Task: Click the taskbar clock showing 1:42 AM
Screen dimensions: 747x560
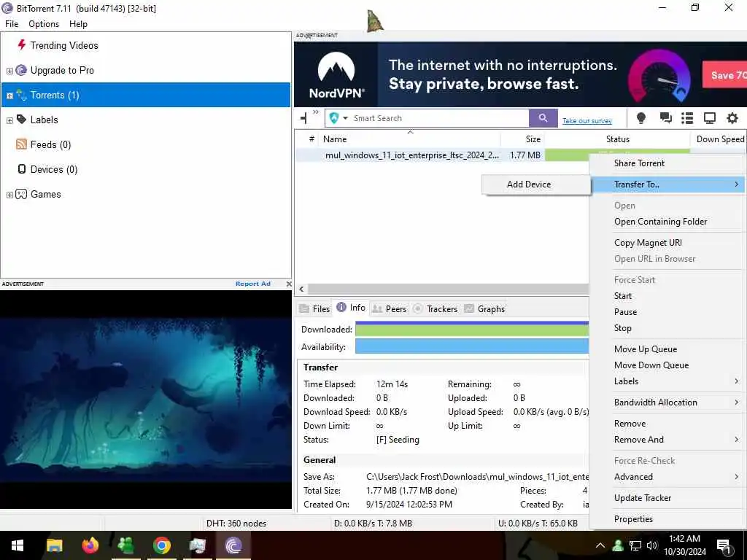Action: [684, 545]
